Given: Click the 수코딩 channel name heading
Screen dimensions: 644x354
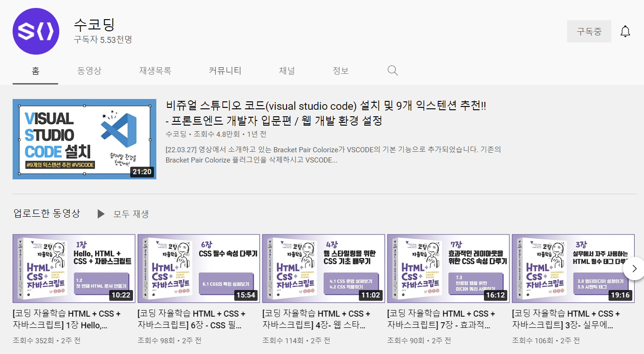Looking at the screenshot, I should (x=94, y=25).
